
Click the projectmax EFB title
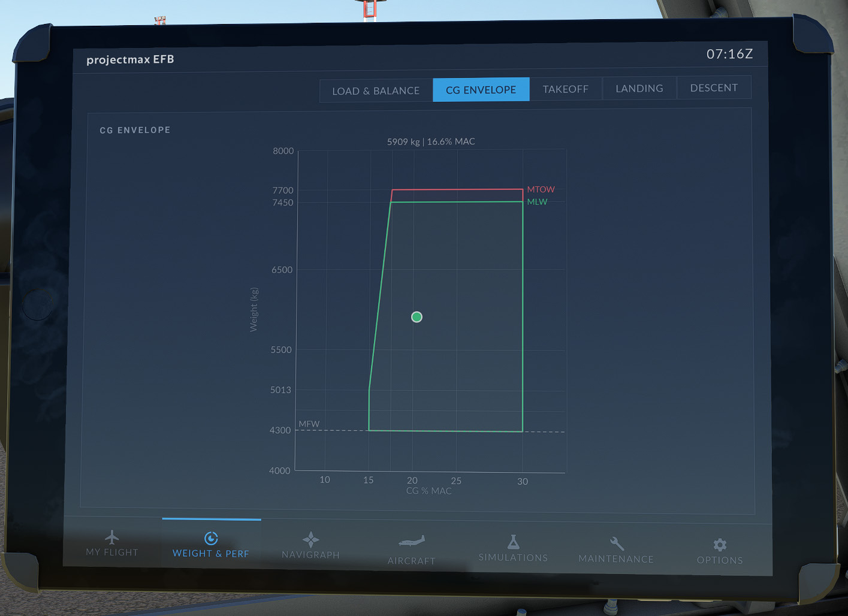click(130, 59)
